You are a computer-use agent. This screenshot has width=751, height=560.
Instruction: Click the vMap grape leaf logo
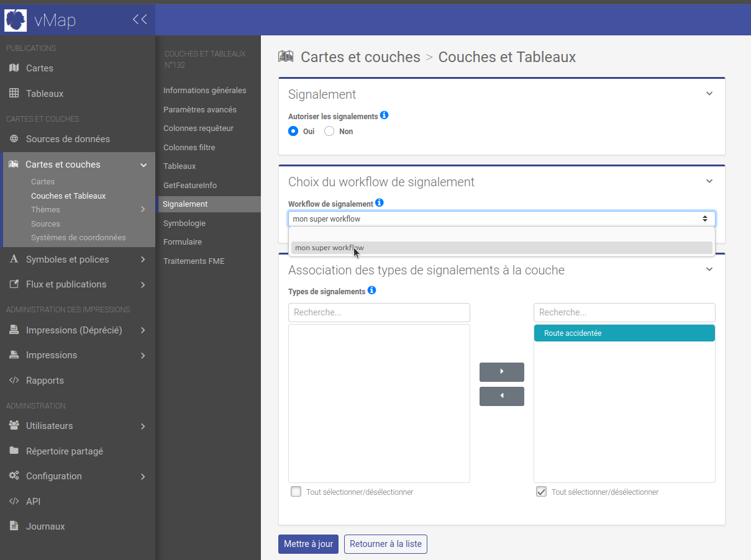(x=16, y=20)
